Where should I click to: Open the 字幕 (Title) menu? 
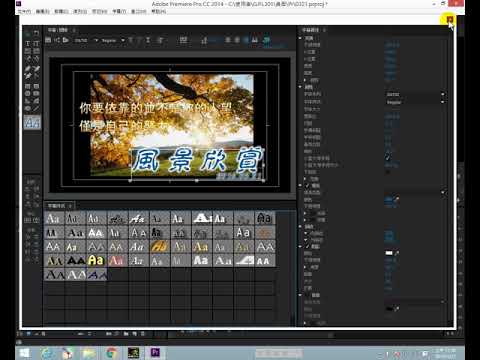pos(119,11)
